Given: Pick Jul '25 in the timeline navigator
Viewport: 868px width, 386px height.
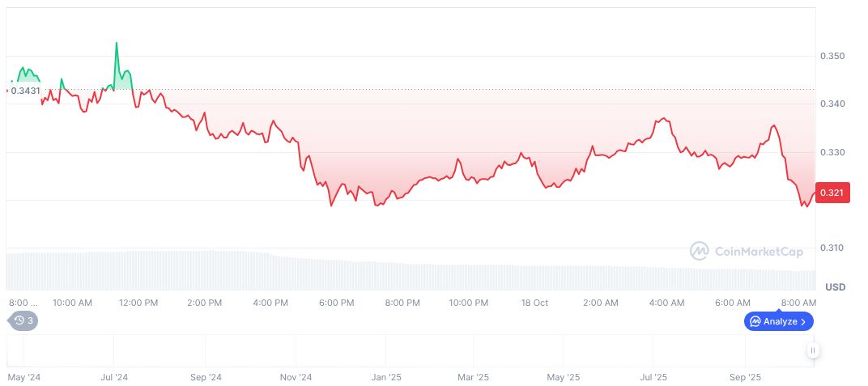Looking at the screenshot, I should coord(653,377).
